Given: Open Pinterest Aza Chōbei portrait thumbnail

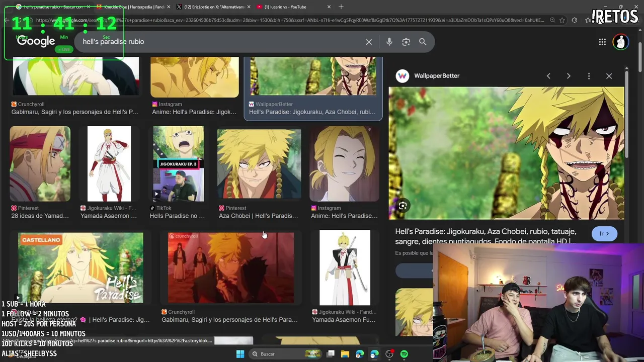Looking at the screenshot, I should [x=259, y=164].
